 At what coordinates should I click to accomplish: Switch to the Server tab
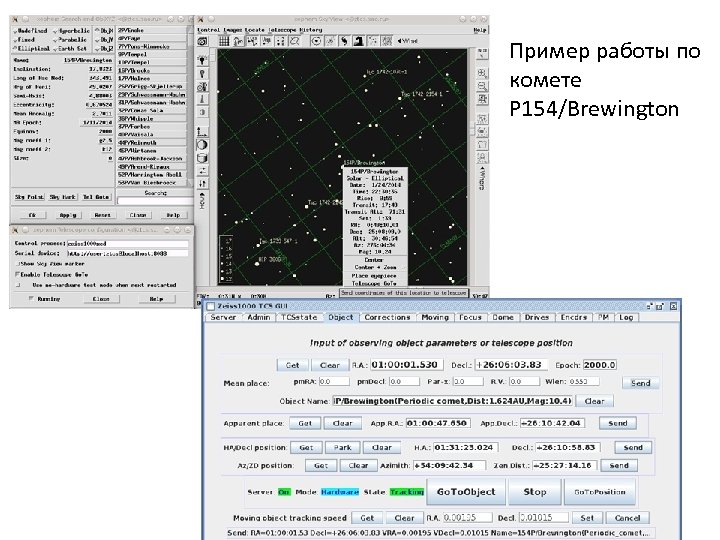223,317
